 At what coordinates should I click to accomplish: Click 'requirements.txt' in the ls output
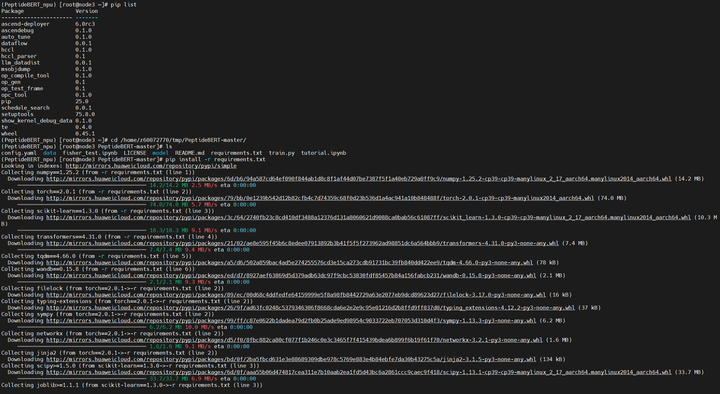click(x=236, y=153)
